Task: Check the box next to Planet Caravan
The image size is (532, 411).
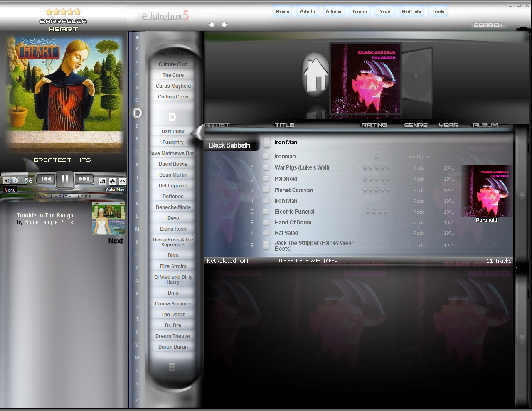Action: (x=266, y=190)
